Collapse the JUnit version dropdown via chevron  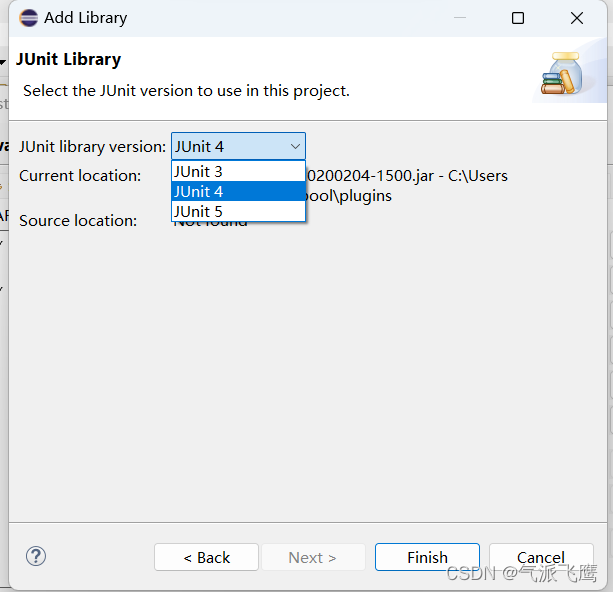295,147
